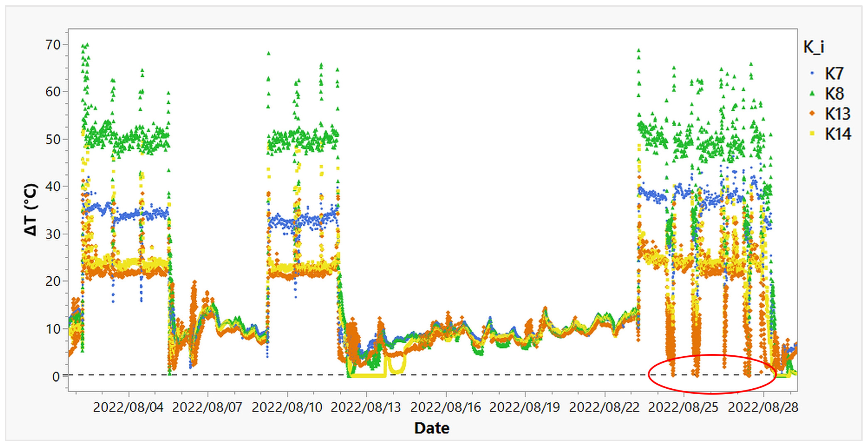The image size is (868, 447).
Task: Click the 40 value on y-axis
Action: pyautogui.click(x=53, y=186)
